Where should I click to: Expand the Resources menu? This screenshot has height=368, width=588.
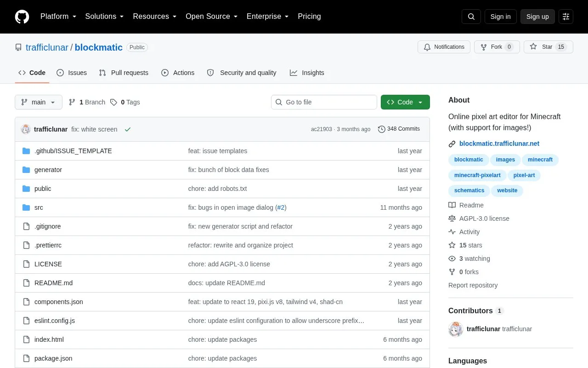click(155, 17)
